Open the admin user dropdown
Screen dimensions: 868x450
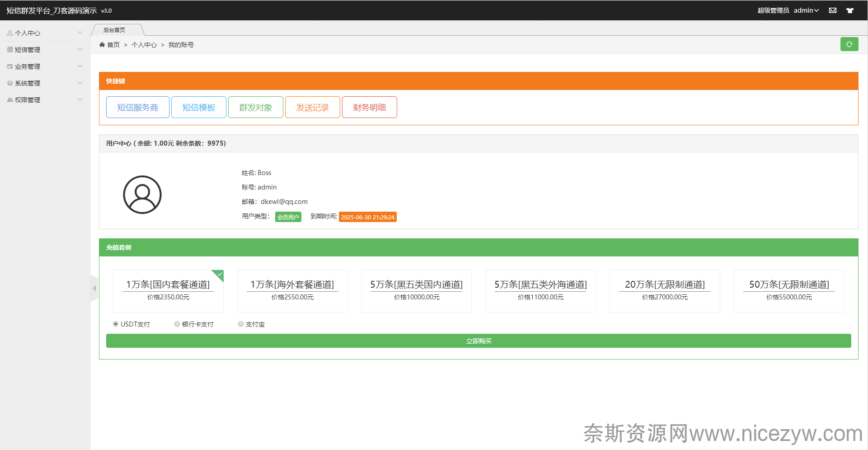806,10
